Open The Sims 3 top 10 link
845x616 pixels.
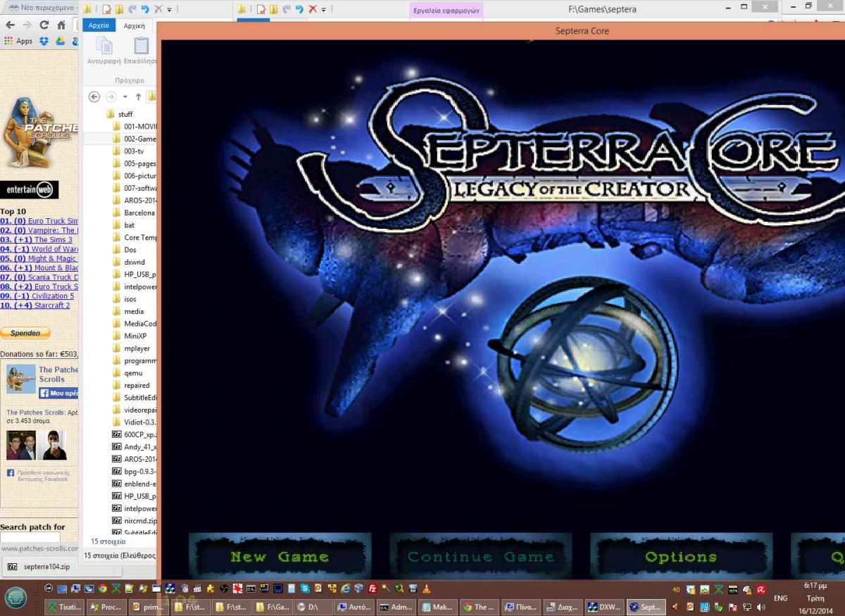coord(54,239)
